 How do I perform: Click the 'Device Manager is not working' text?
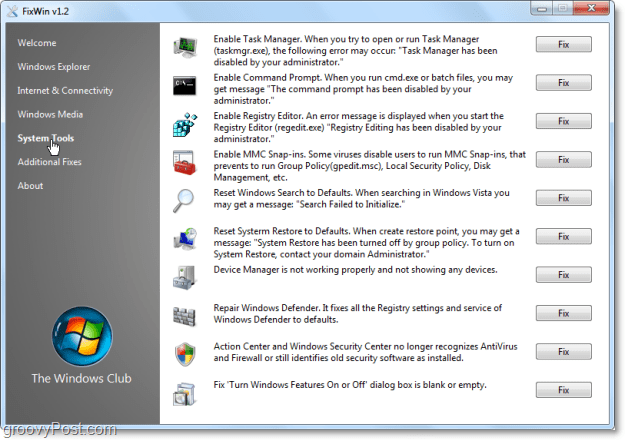coord(356,270)
